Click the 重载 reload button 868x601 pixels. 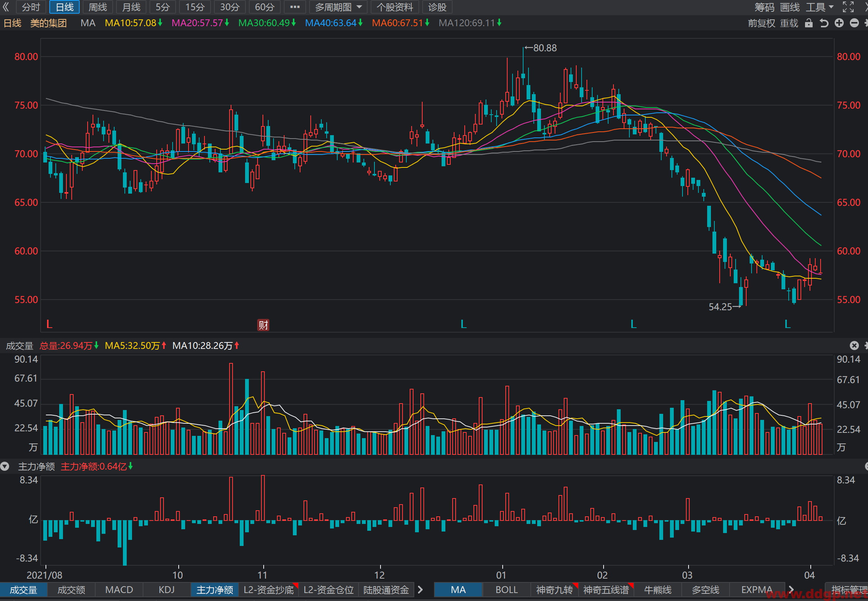tap(789, 23)
